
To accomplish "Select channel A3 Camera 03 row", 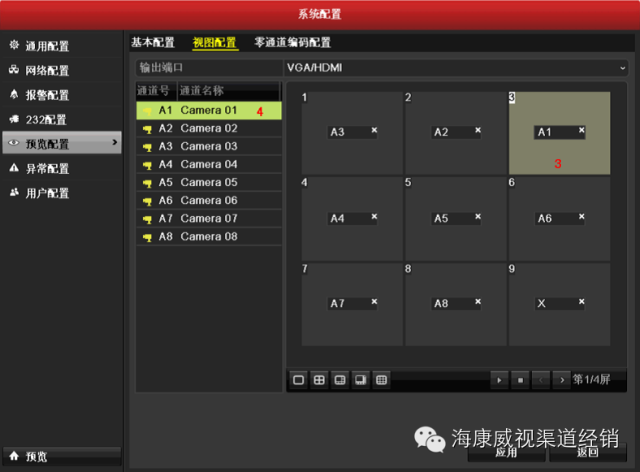I will click(x=209, y=146).
